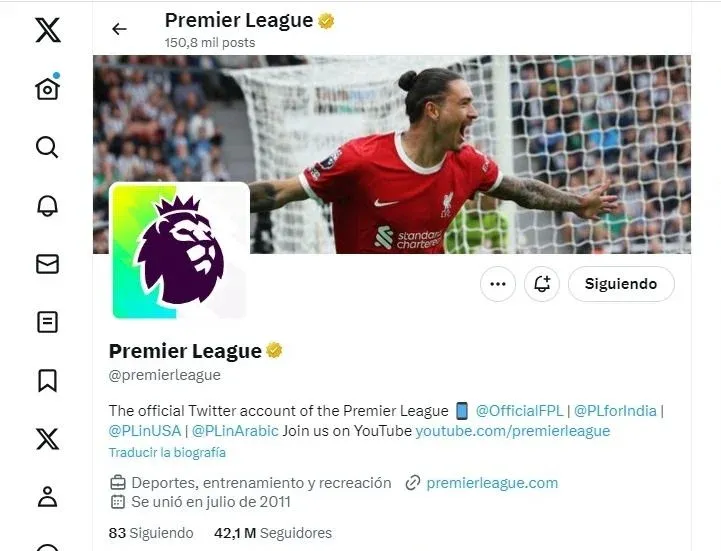Viewport: 721px width, 551px height.
Task: Open the Lists icon in sidebar
Action: click(47, 322)
